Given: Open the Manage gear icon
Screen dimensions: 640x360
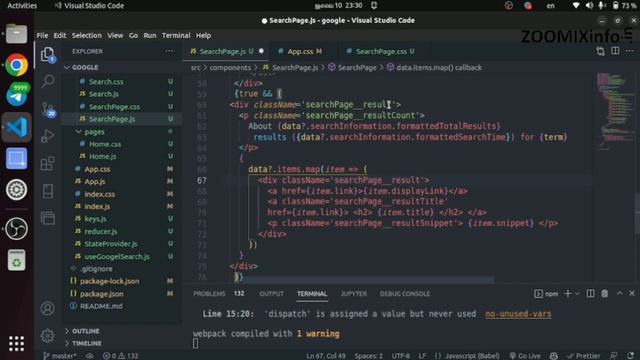Looking at the screenshot, I should coord(47,336).
